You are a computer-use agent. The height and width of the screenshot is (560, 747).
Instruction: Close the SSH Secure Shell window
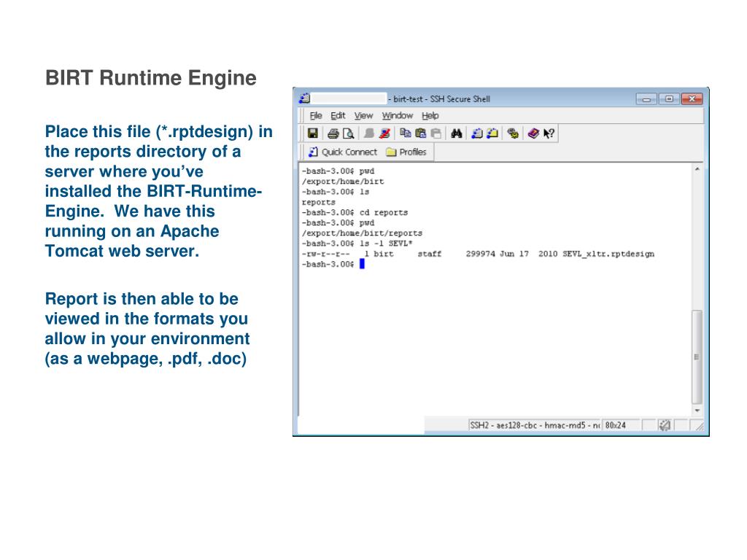(692, 99)
